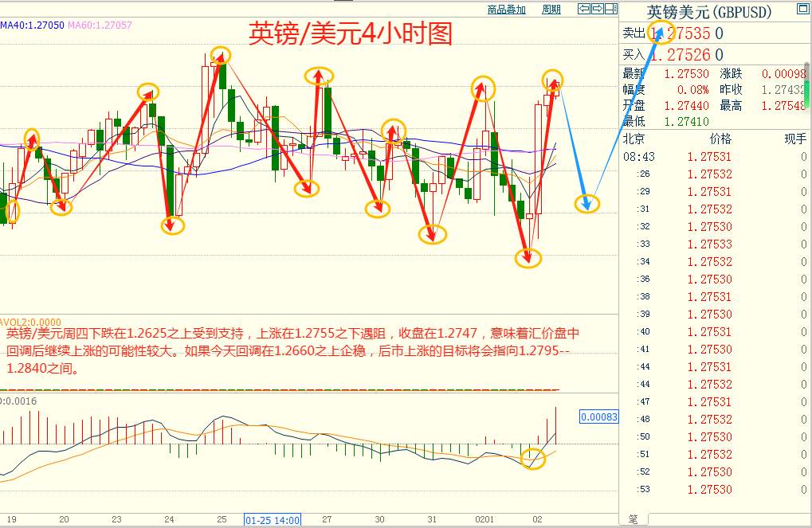Screen dimensions: 812x528
Task: Select the 英镑美元(GBPUSD) panel title
Action: tap(709, 11)
